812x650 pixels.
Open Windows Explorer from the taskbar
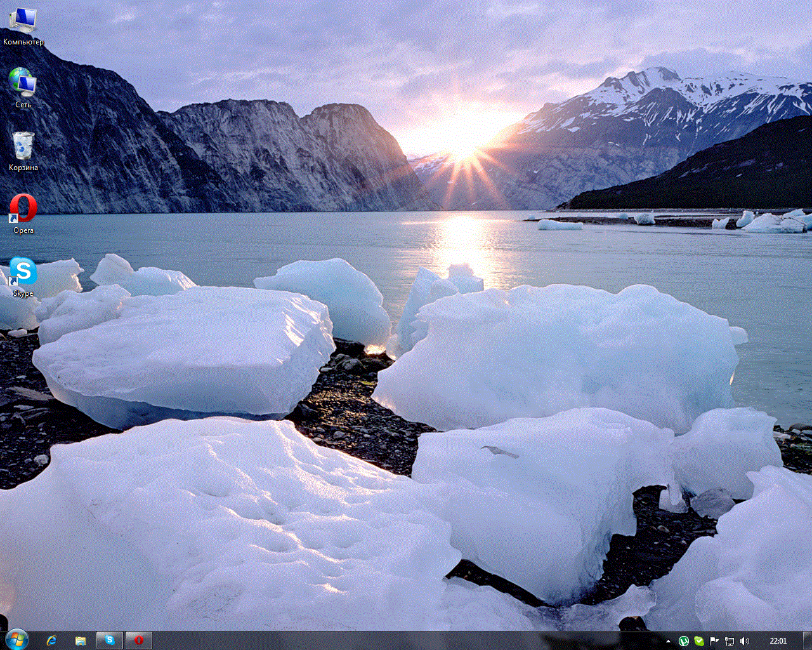[81, 640]
